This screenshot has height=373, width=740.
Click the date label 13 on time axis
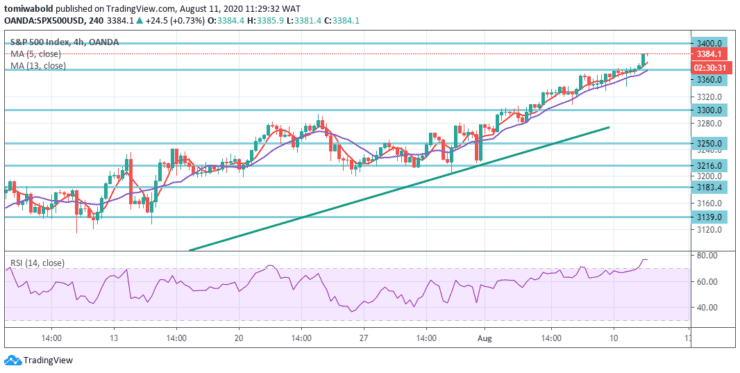pos(113,339)
